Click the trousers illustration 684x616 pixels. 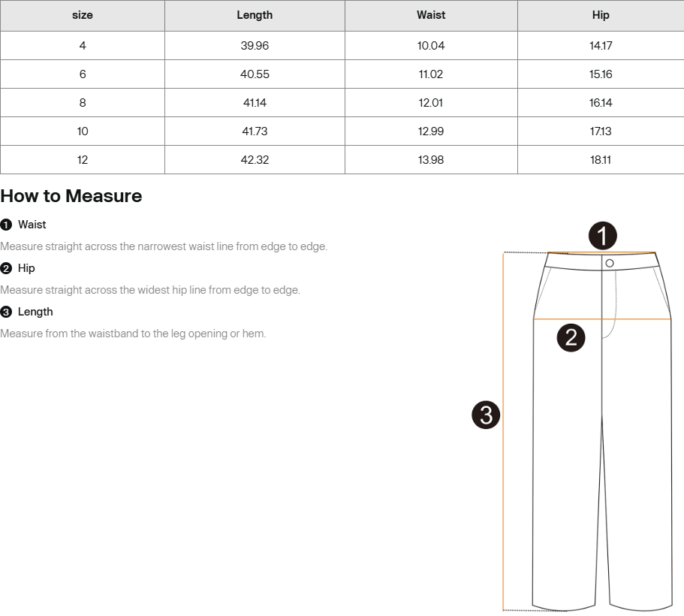coord(602,431)
